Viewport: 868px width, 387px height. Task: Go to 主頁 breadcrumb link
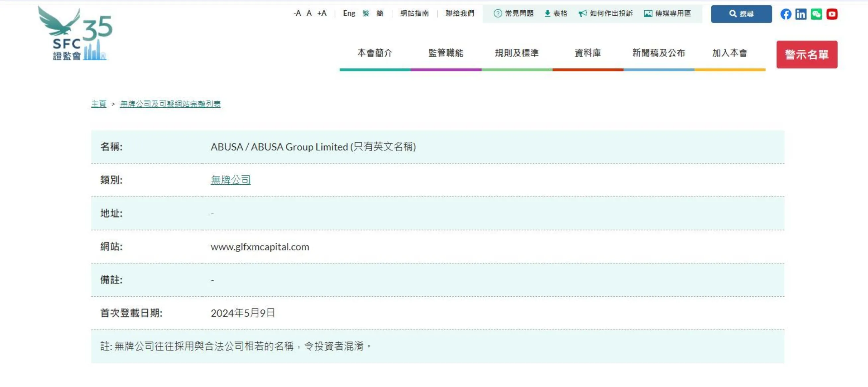click(x=99, y=104)
